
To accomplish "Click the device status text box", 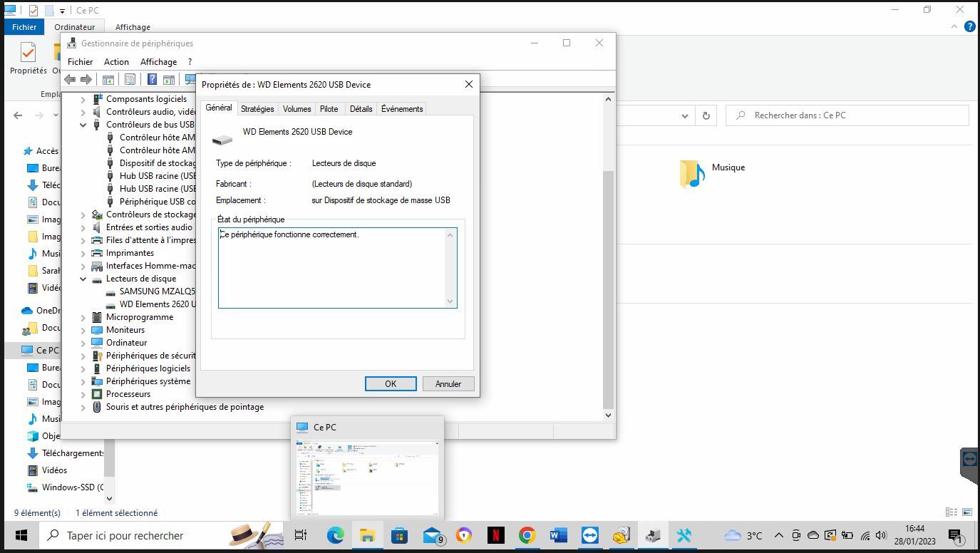I will 337,268.
